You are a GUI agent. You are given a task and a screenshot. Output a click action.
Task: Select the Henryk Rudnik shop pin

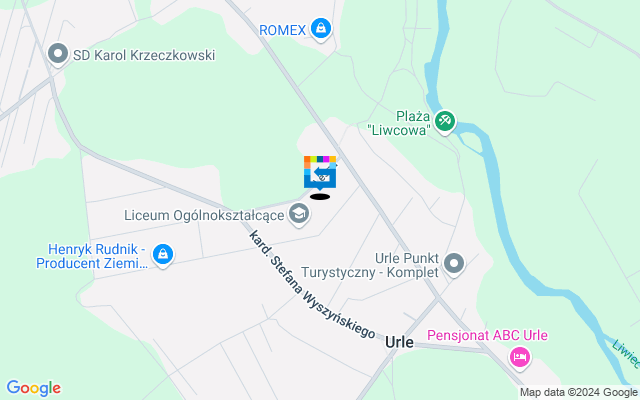tap(163, 255)
